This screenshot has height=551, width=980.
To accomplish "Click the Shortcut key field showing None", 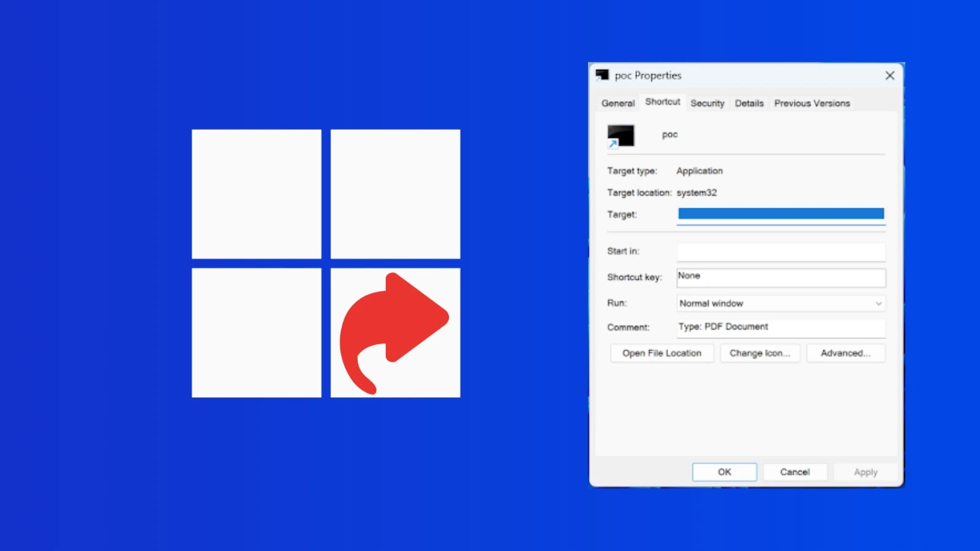I will pos(780,277).
